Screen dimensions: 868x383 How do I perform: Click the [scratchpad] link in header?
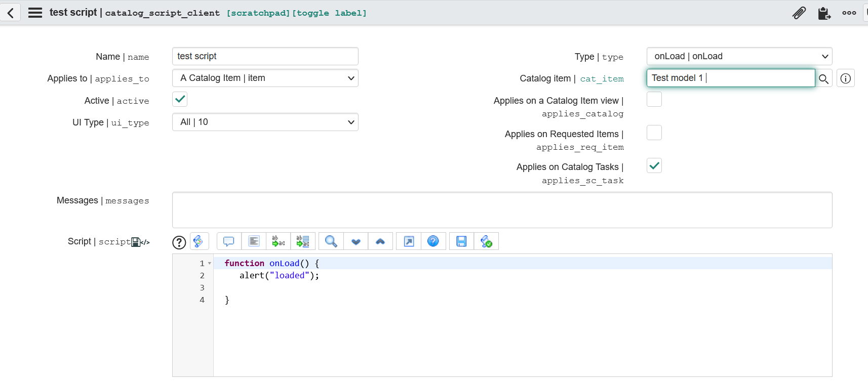258,13
